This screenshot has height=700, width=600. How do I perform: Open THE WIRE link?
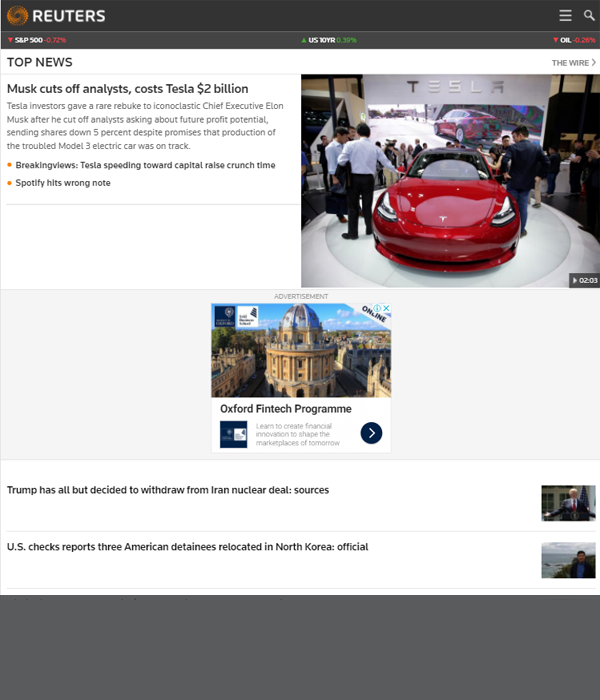(x=574, y=63)
